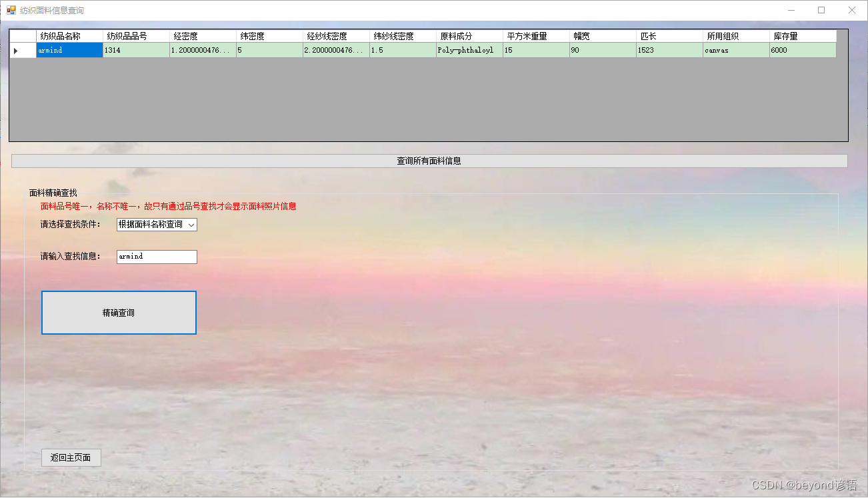Select the 幅宽 cell with value 90
This screenshot has width=868, height=498.
point(603,51)
